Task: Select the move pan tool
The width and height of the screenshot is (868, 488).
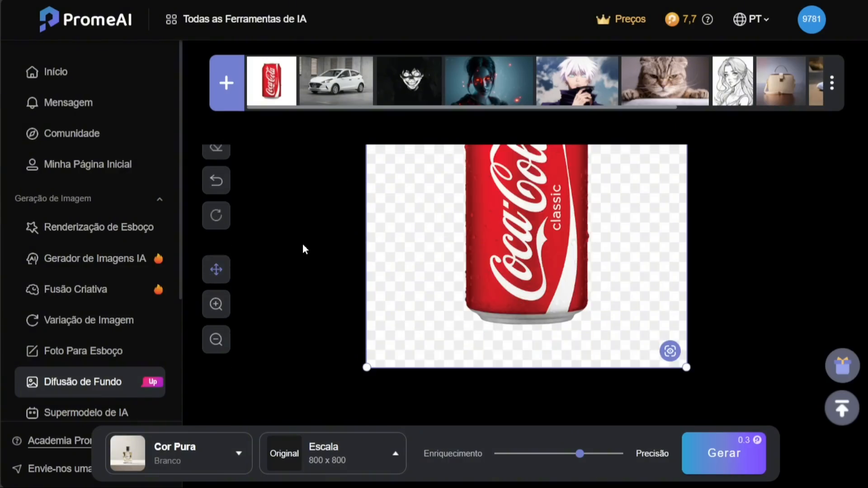Action: point(216,269)
